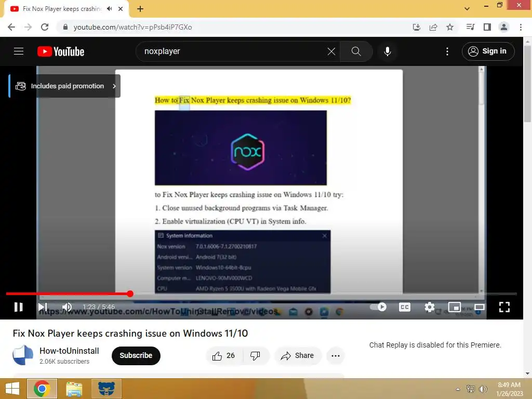Enter full screen mode
Viewport: 532px width, 399px height.
504,307
